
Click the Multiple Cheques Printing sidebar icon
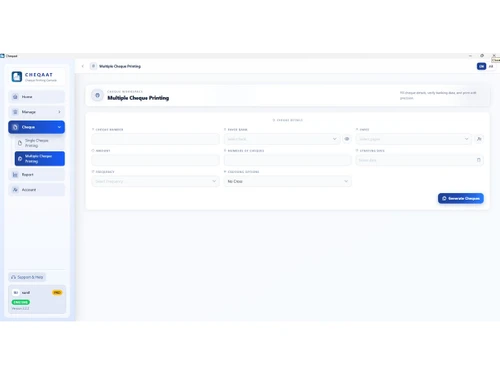tap(20, 159)
